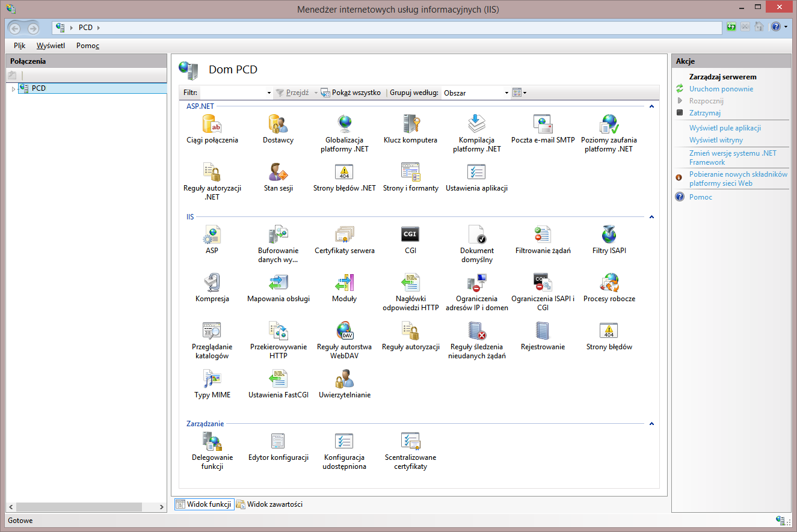
Task: Click the Filtr text input field
Action: (x=233, y=93)
